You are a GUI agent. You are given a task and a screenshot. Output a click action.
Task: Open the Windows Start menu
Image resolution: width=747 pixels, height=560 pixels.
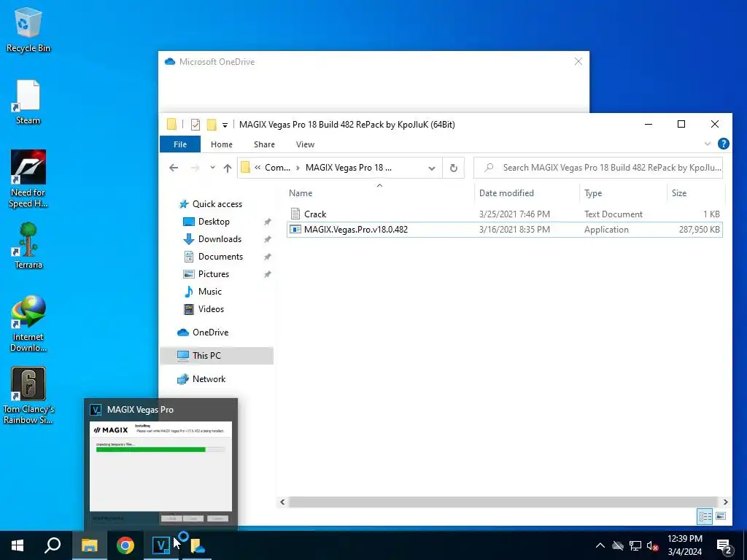(x=18, y=545)
